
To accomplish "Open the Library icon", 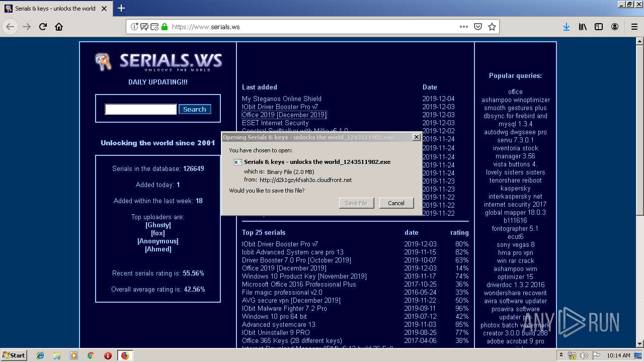I will [583, 27].
